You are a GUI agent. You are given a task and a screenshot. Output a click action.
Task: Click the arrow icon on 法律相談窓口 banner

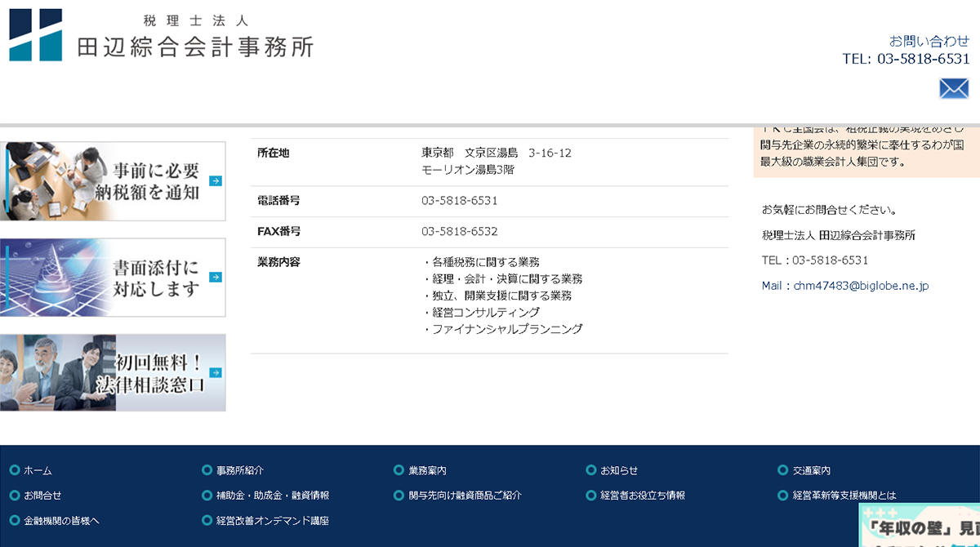pos(214,372)
